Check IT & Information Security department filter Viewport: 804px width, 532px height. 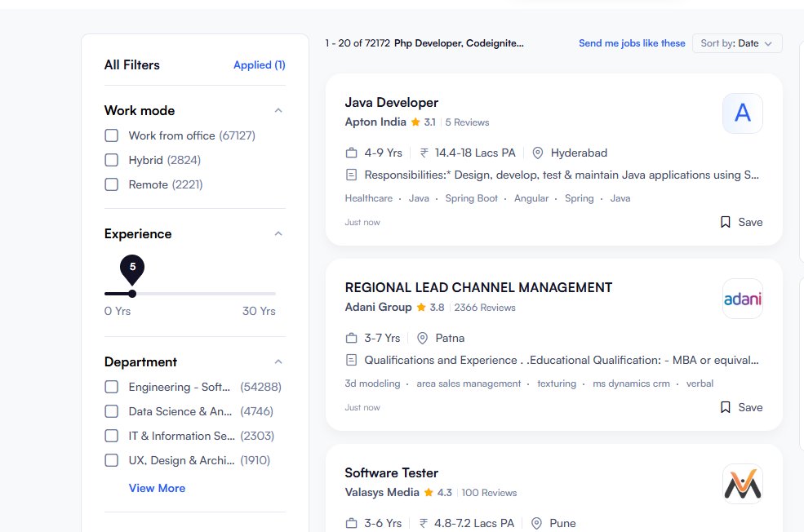pos(111,436)
